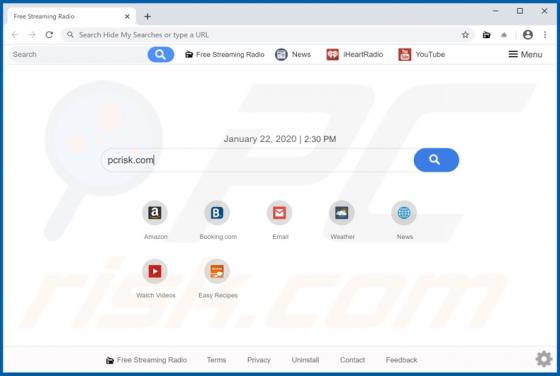Click the Email label text

280,237
